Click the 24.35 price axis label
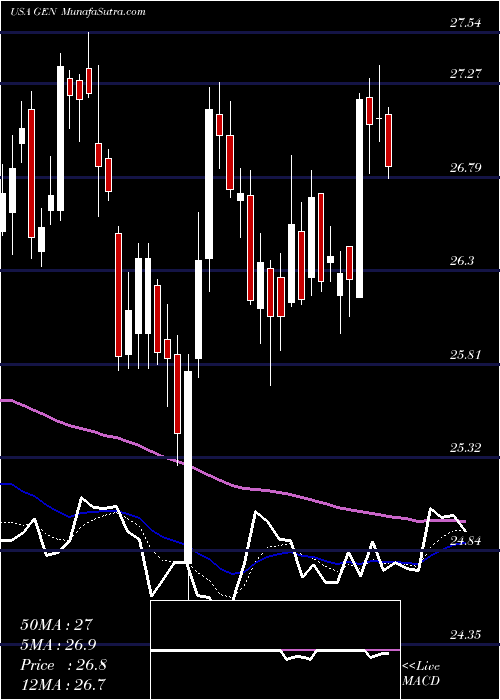The width and height of the screenshot is (500, 700). pyautogui.click(x=466, y=635)
